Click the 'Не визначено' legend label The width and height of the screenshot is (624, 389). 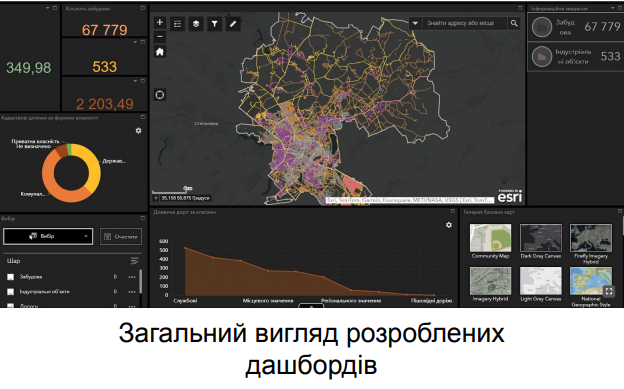[x=33, y=146]
